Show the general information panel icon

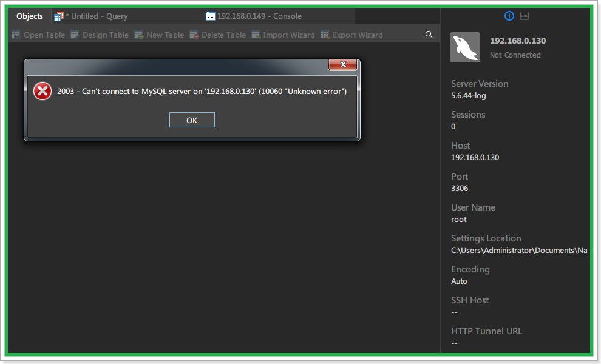(509, 16)
